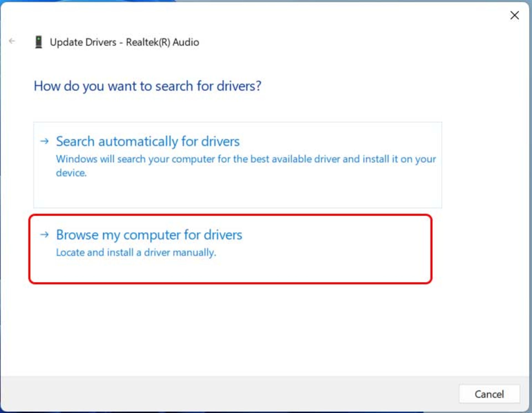Click the Realtek audio device icon

[39, 42]
